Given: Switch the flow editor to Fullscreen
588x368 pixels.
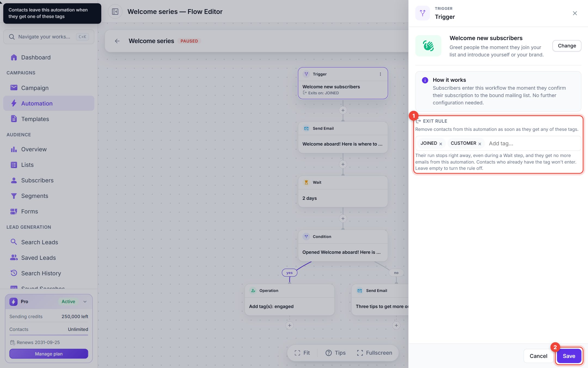Looking at the screenshot, I should point(375,353).
